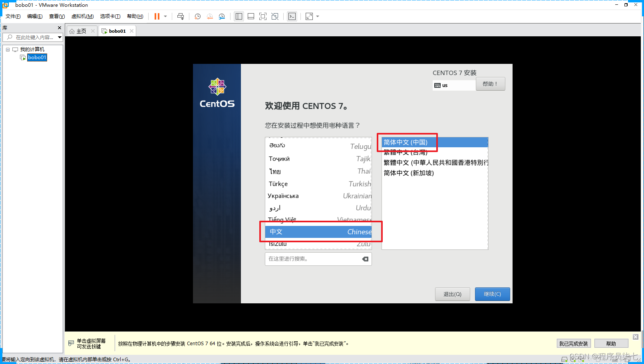Choose 简体中文 (中国) locale
Viewport: 644px width, 364px height.
click(x=435, y=142)
